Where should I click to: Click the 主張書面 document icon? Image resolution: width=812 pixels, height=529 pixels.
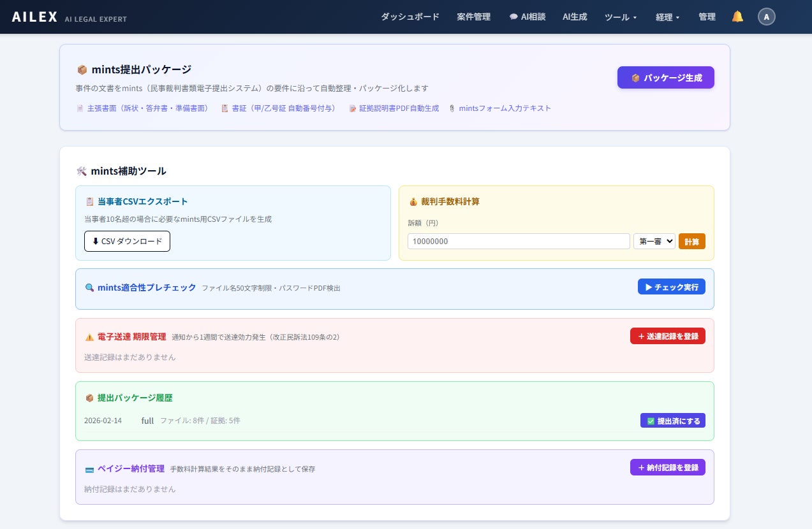80,108
